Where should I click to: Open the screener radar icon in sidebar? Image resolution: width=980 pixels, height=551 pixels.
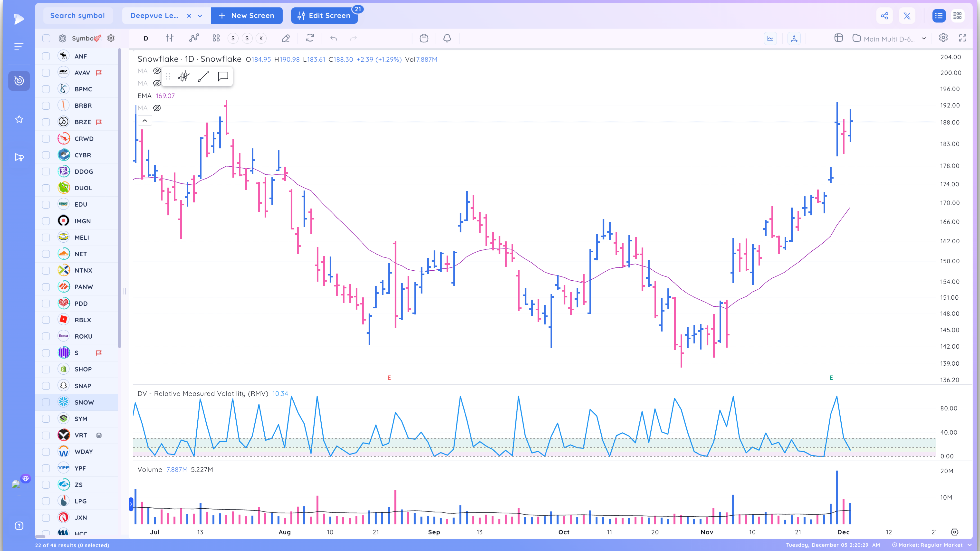(19, 81)
